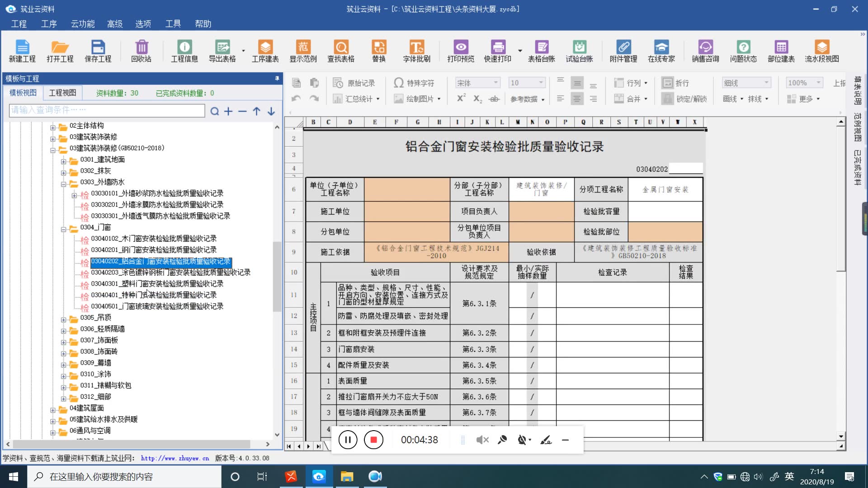Open 附件管理 attachment manager
The height and width of the screenshot is (488, 868).
[624, 51]
